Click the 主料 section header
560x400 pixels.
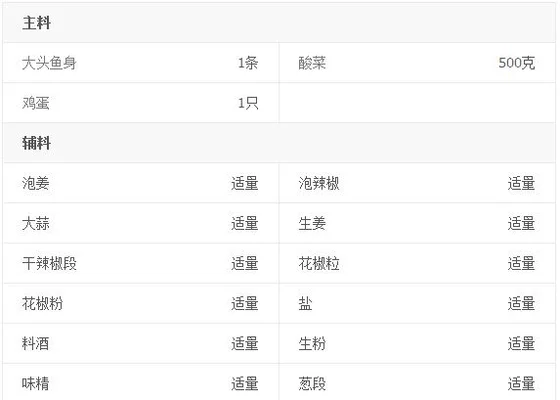pos(36,23)
